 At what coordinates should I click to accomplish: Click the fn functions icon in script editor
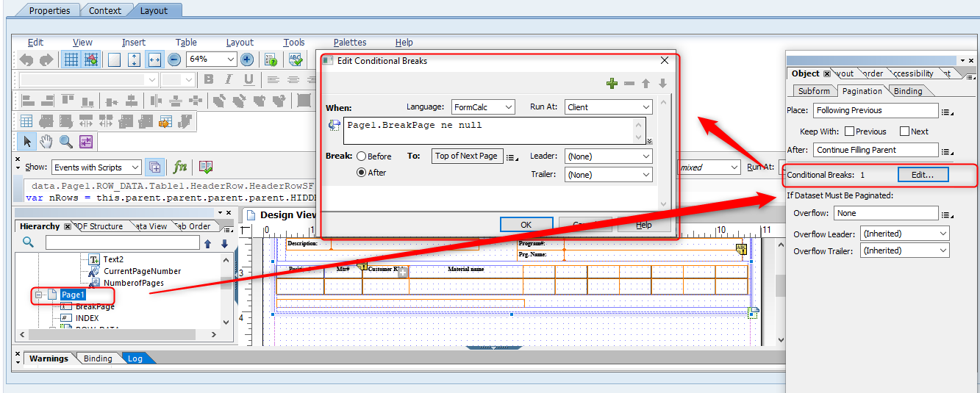[x=179, y=167]
